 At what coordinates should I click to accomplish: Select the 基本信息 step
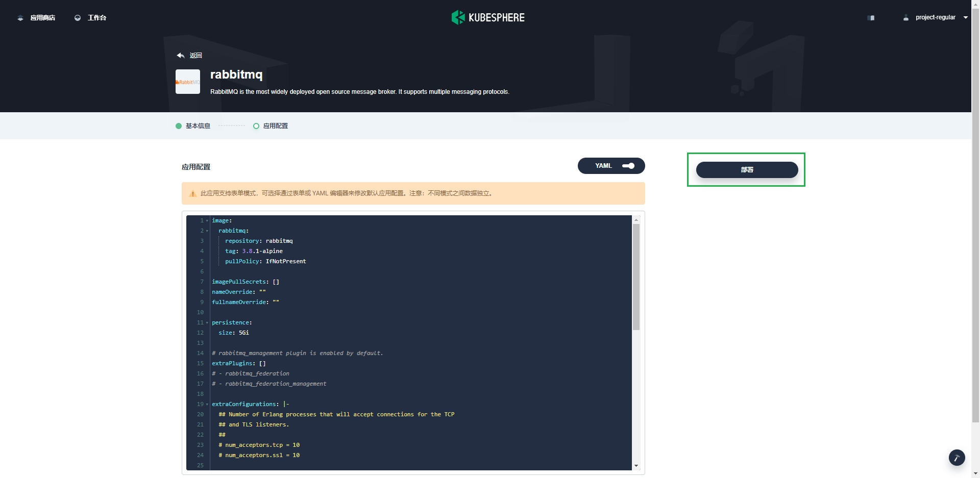(x=193, y=126)
